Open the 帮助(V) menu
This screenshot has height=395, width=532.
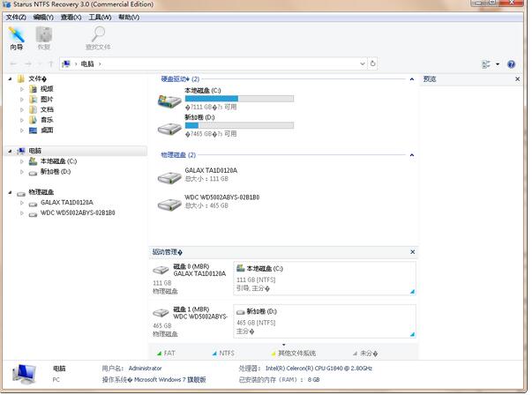(x=129, y=17)
